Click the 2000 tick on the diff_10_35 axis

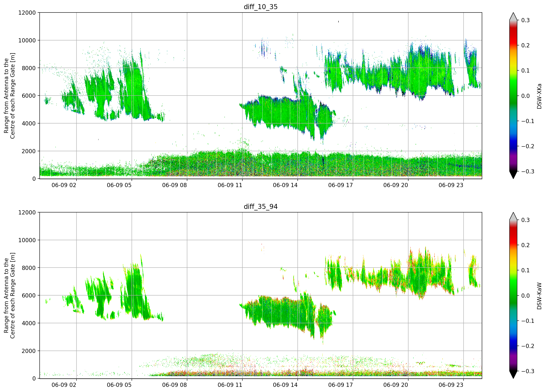pyautogui.click(x=29, y=151)
